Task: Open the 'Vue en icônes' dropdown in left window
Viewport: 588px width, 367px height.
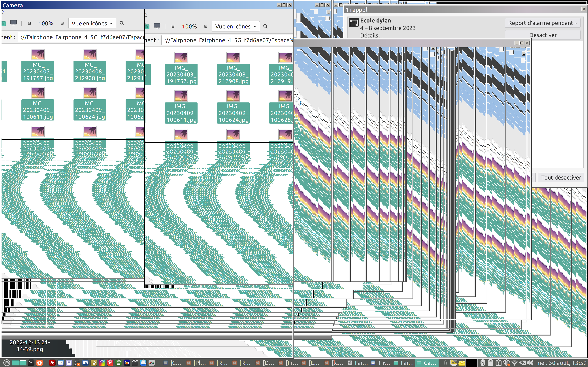Action: click(92, 23)
